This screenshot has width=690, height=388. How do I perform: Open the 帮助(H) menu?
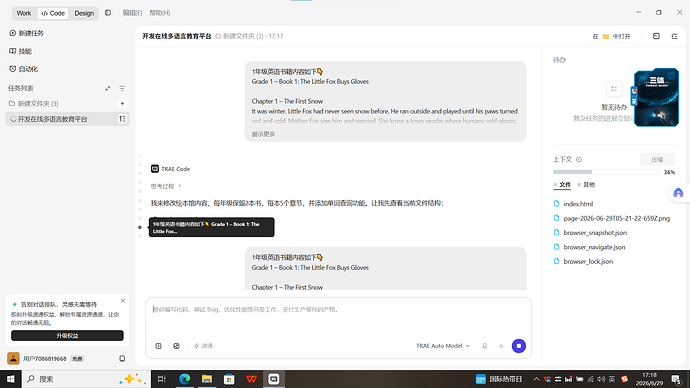(160, 13)
